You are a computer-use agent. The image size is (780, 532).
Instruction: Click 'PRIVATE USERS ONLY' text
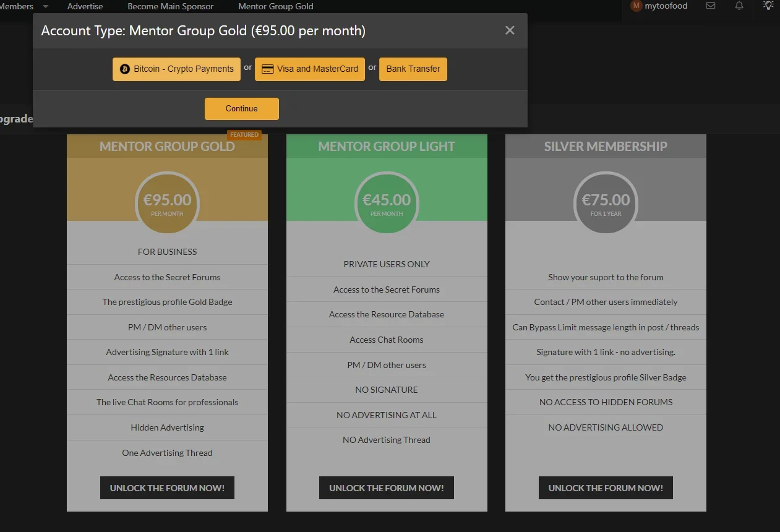point(387,264)
